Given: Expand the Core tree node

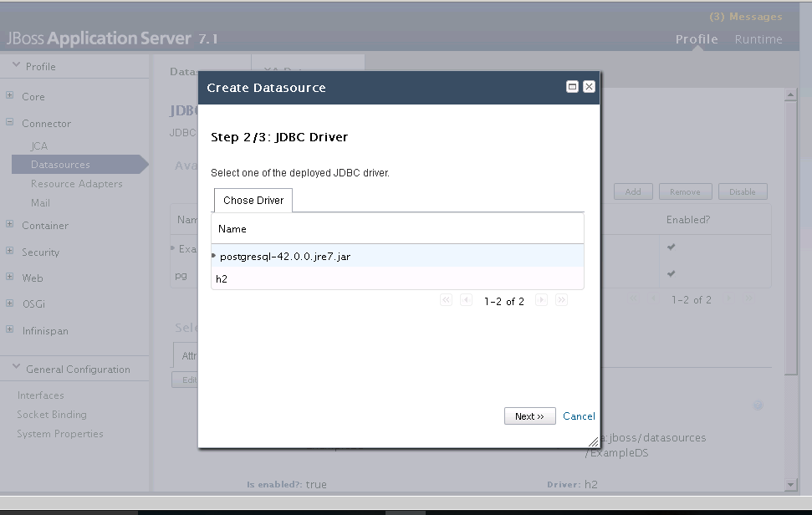Looking at the screenshot, I should [10, 96].
